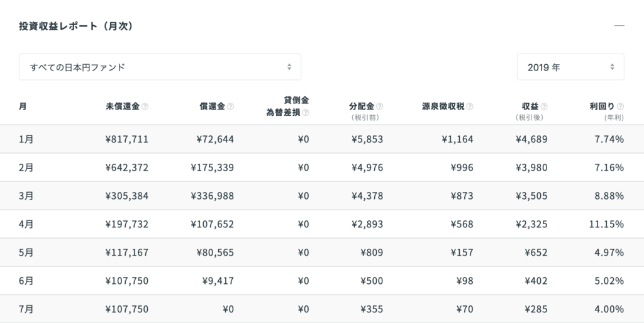644x323 pixels.
Task: Click help icon next to 利回り
Action: (620, 106)
